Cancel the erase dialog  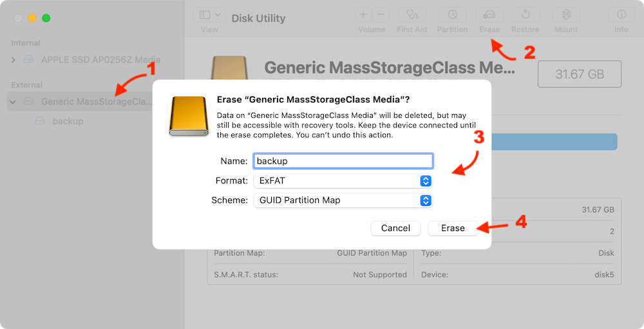coord(395,229)
